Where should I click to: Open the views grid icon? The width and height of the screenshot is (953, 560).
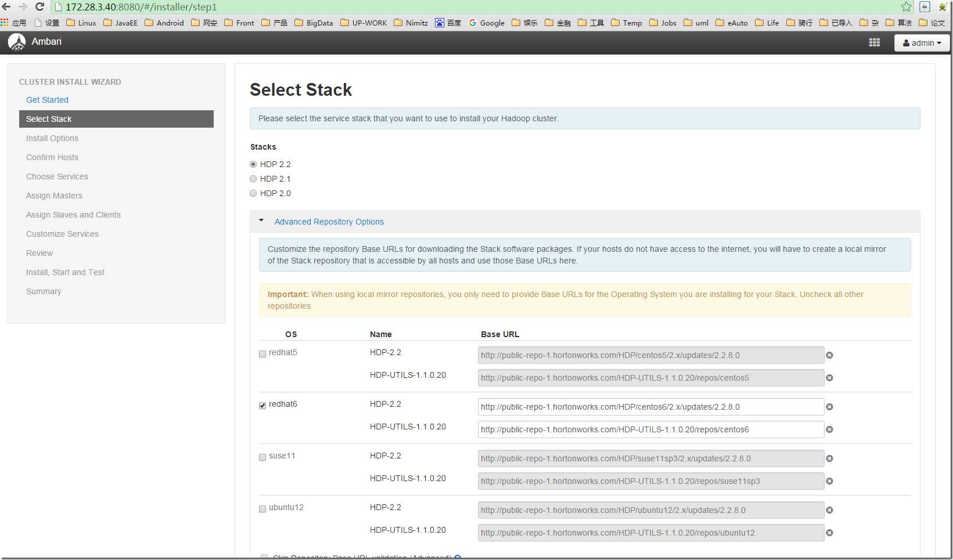pos(874,42)
